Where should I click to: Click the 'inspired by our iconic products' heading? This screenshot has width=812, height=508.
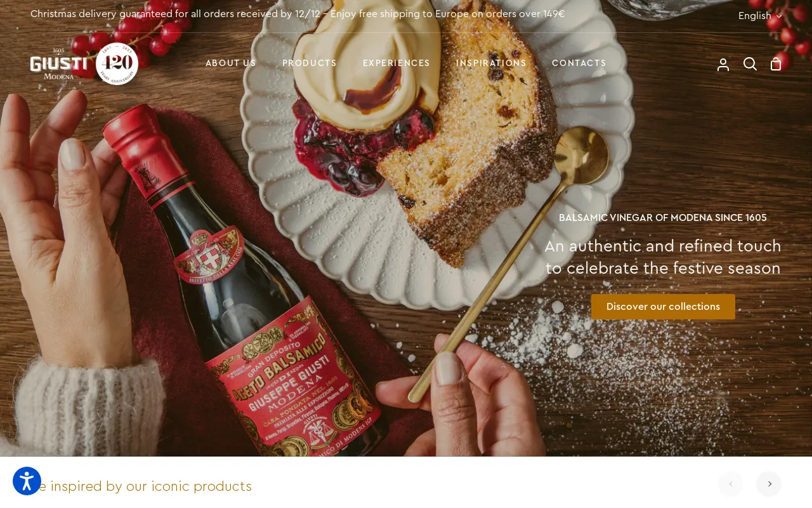click(x=141, y=486)
